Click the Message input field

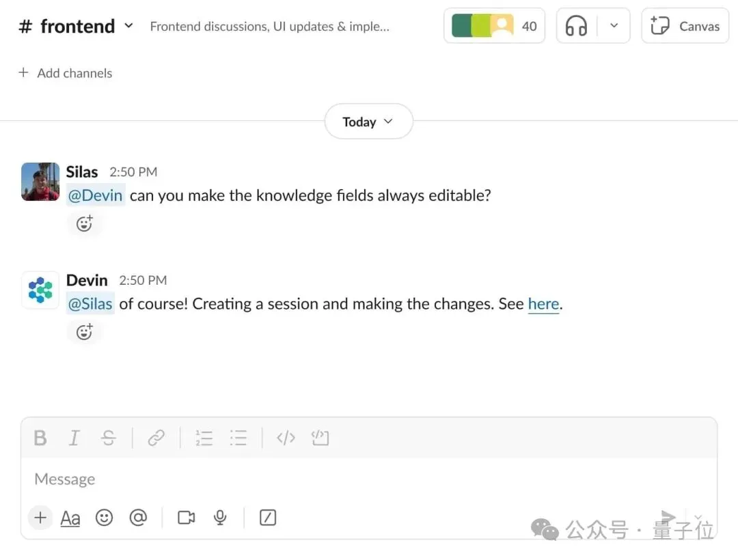point(342,479)
